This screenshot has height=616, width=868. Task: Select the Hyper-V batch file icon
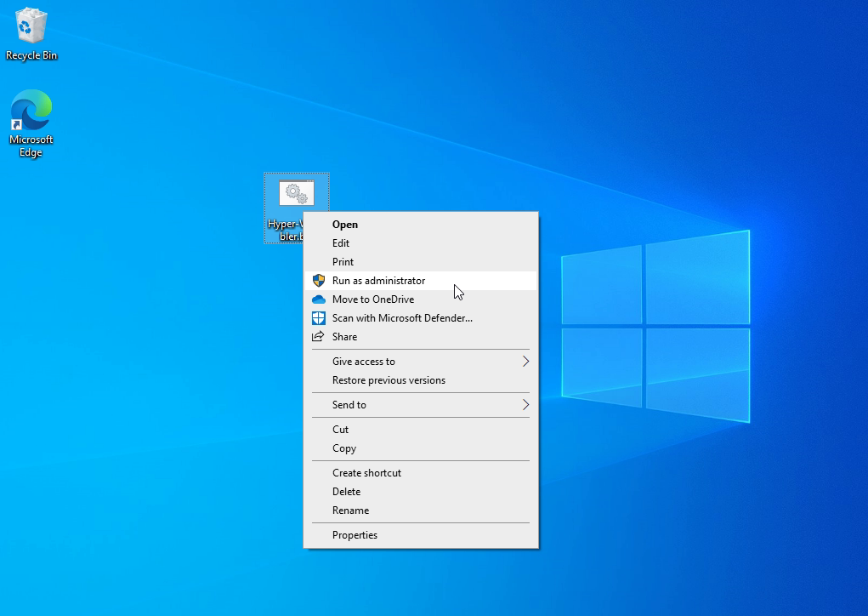(x=296, y=194)
